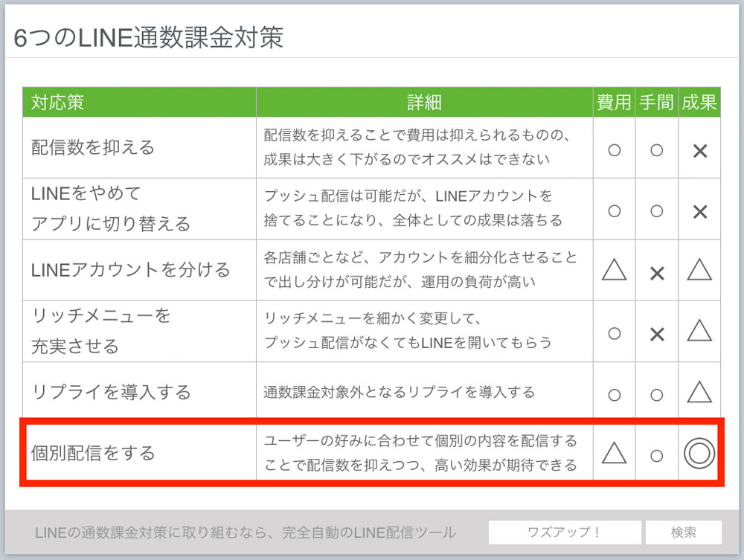Image resolution: width=744 pixels, height=560 pixels.
Task: Click the 成果 cross in 配信数を抑える row
Action: pos(700,151)
